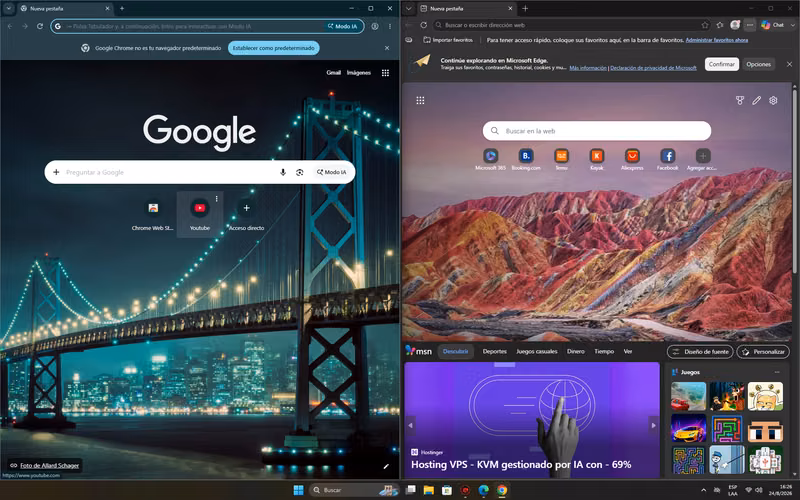
Task: Open the Imágenes link in Chrome
Action: (359, 73)
